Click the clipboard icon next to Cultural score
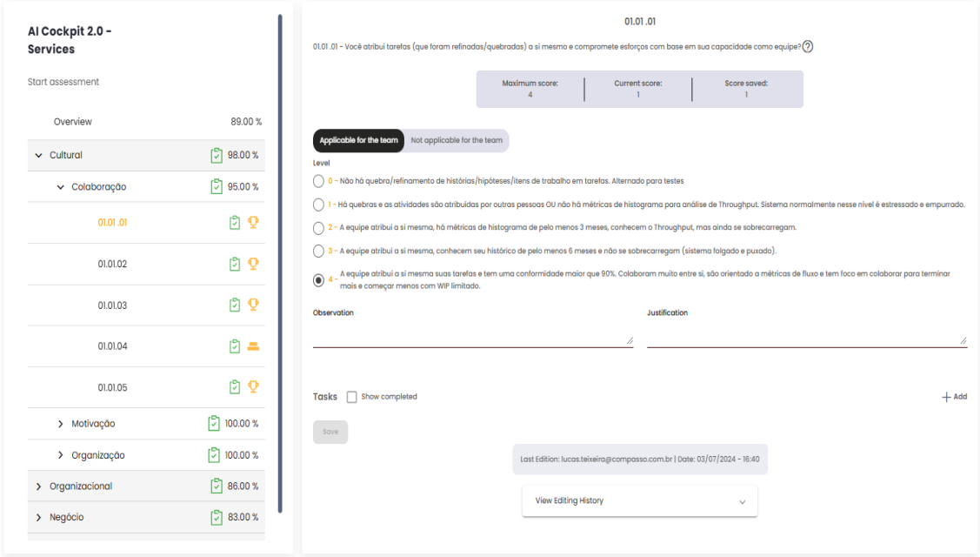Image resolution: width=980 pixels, height=557 pixels. pos(216,156)
